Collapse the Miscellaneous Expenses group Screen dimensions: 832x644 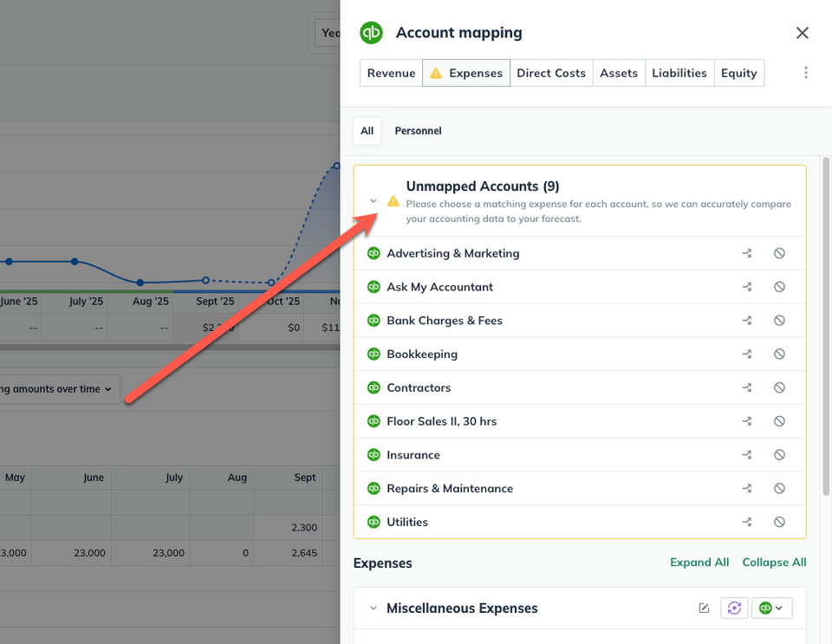(x=374, y=608)
